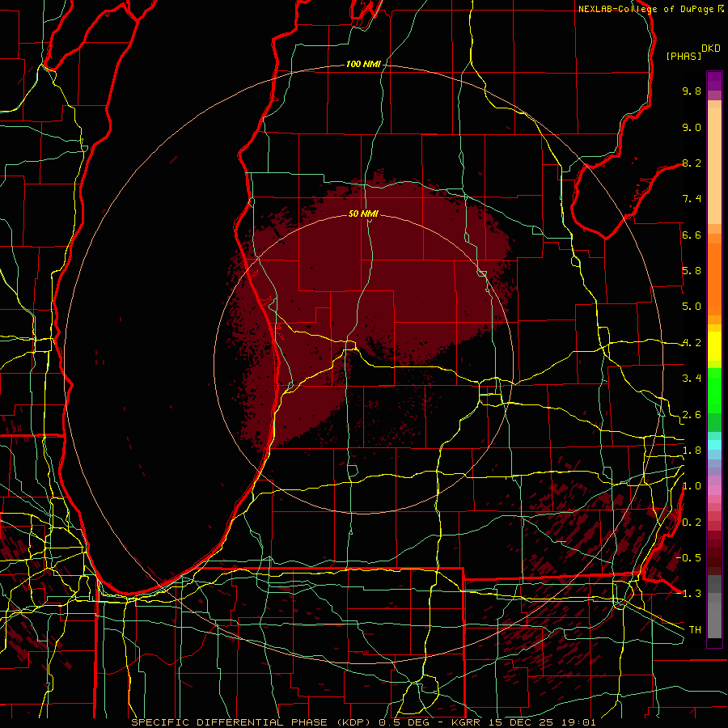Screen dimensions: 728x728
Task: Click the purple top segment of color bar
Action: [x=714, y=81]
